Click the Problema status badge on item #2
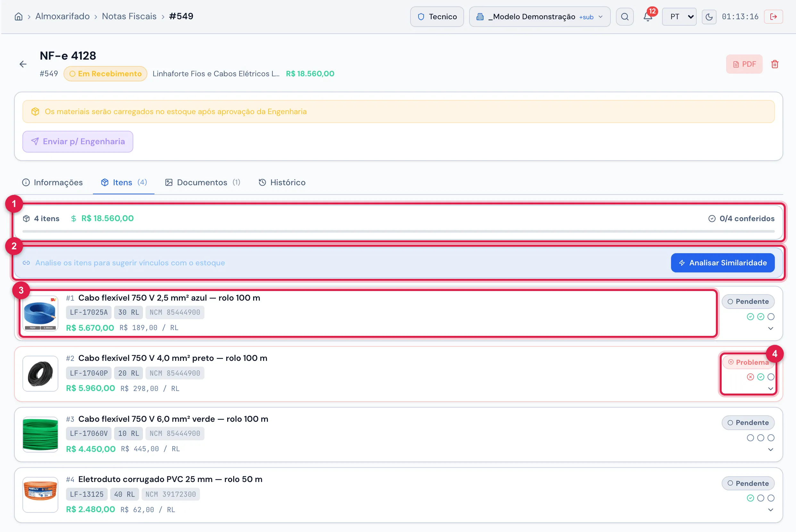 749,362
